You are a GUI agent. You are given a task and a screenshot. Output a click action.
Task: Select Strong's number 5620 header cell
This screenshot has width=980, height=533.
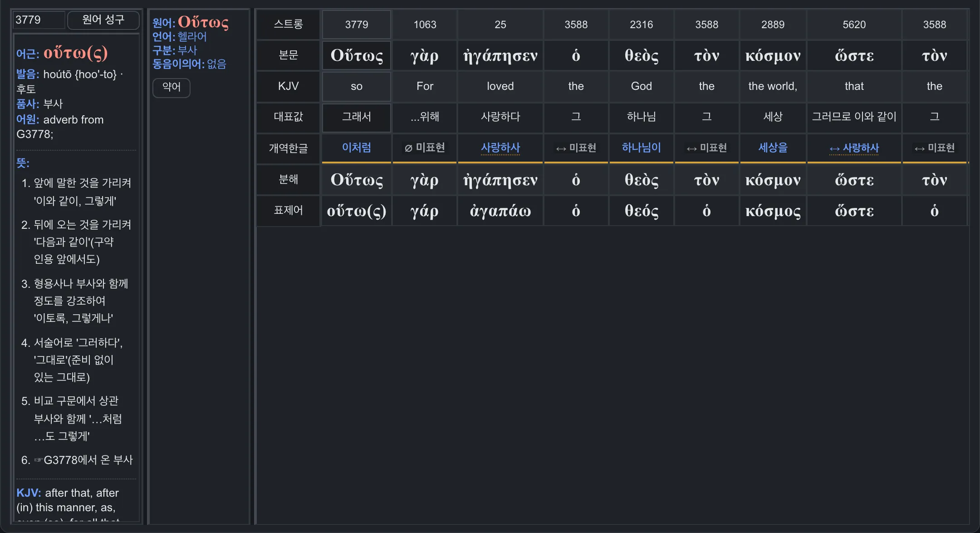pos(854,25)
